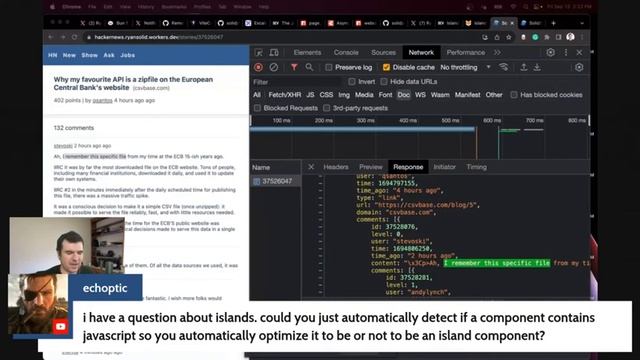Toggle the device toolbar icon
Image resolution: width=640 pixels, height=360 pixels.
(x=274, y=53)
